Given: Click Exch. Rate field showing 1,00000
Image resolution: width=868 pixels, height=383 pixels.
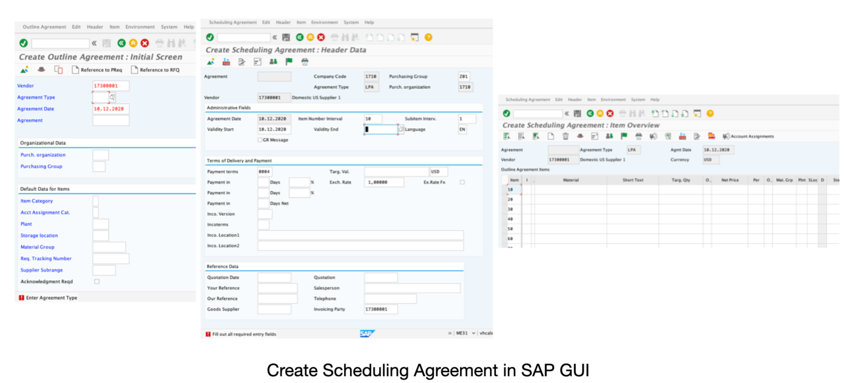Looking at the screenshot, I should (x=384, y=182).
